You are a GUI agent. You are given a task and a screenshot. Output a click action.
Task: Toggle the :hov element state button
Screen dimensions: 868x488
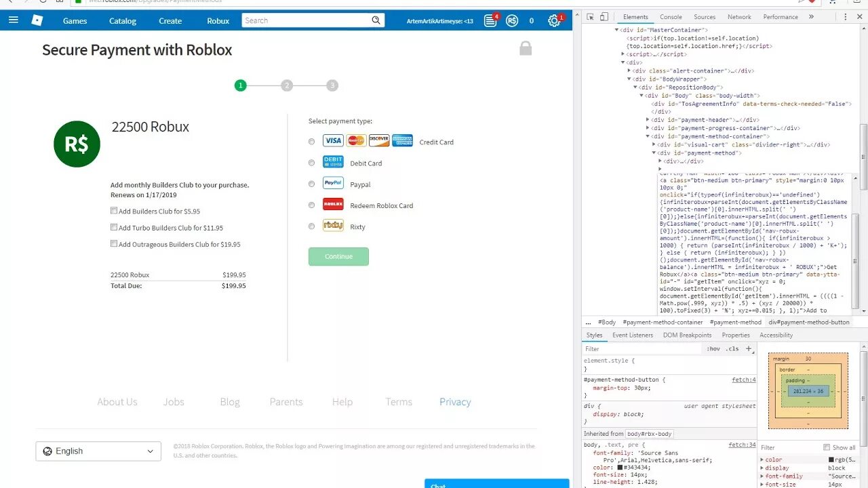pyautogui.click(x=713, y=348)
